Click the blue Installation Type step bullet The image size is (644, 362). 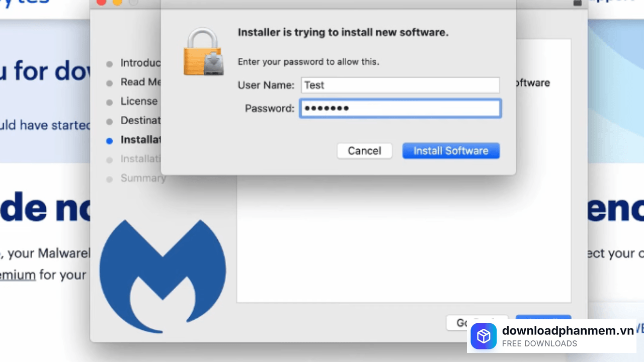click(x=109, y=141)
